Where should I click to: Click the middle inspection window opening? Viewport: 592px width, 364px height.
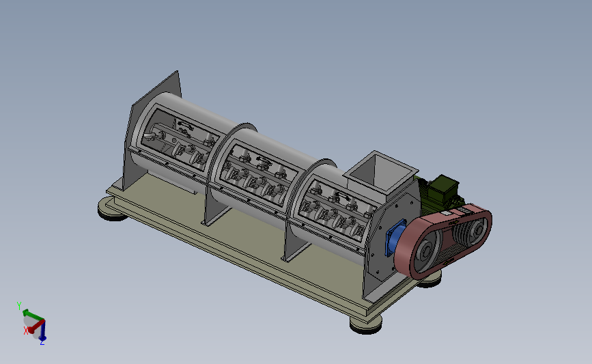tap(258, 174)
